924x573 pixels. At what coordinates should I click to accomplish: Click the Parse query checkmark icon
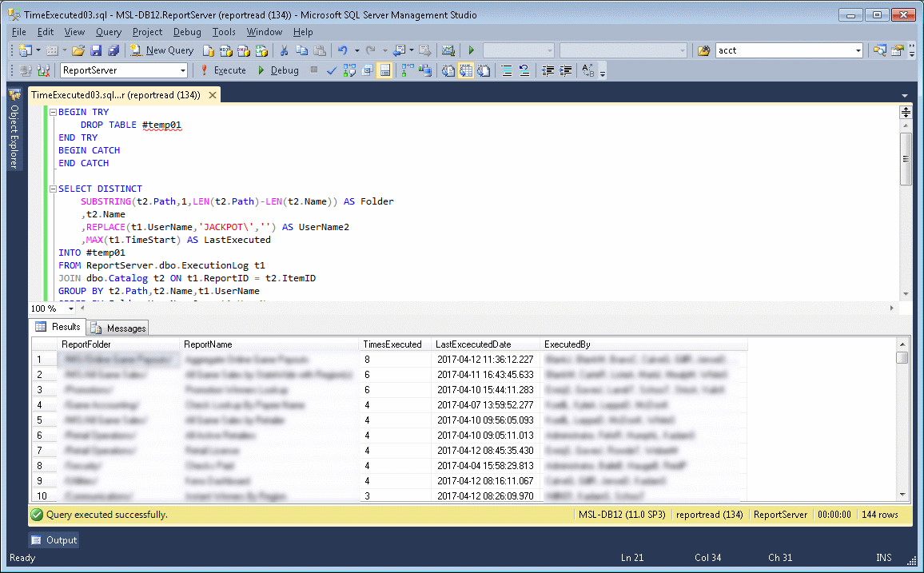click(332, 70)
